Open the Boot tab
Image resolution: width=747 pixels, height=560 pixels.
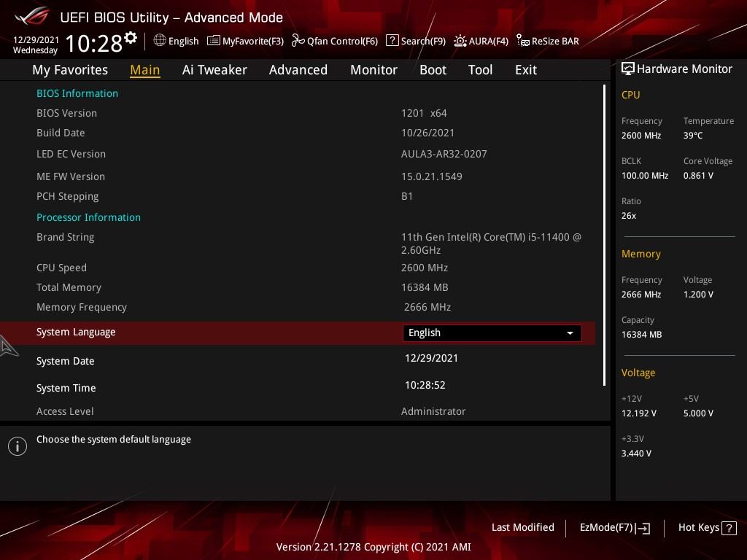point(433,70)
